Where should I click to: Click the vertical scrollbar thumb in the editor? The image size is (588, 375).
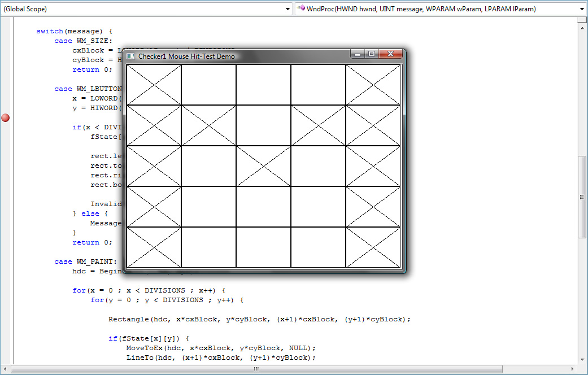(582, 197)
